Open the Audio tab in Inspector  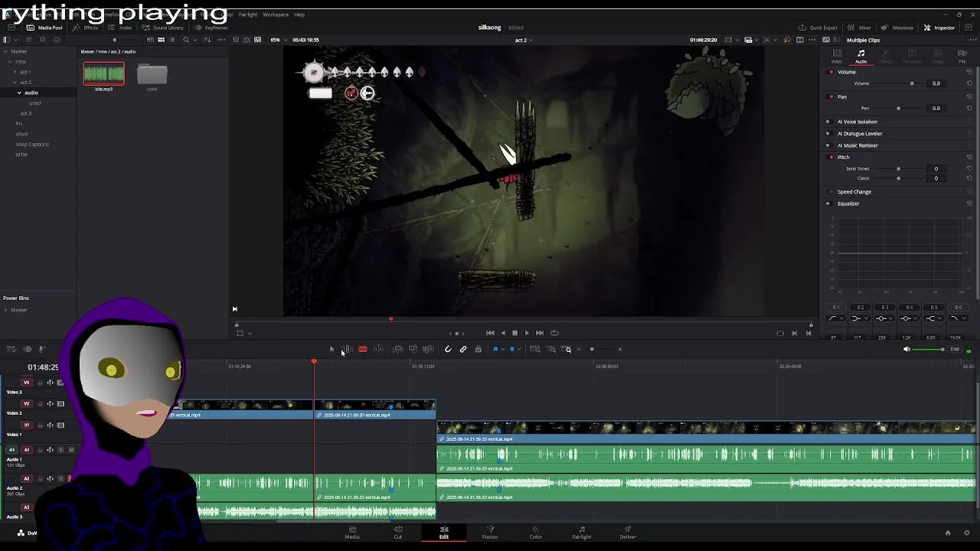(x=861, y=56)
